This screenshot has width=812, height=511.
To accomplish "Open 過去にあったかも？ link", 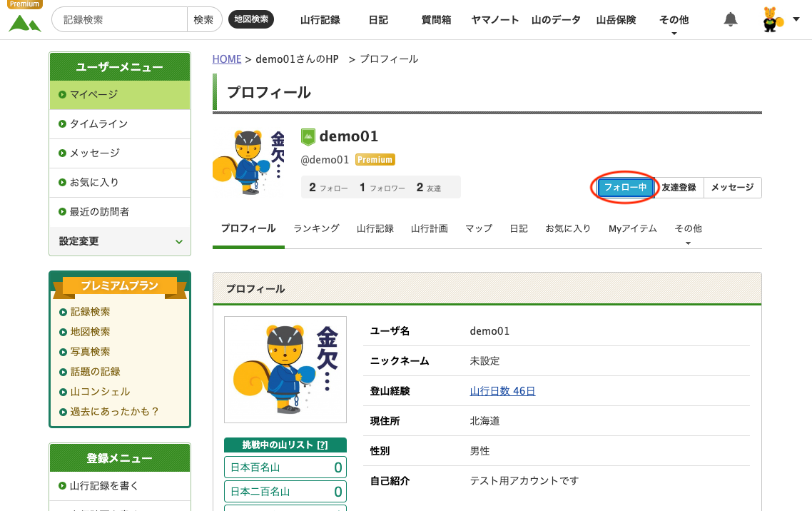I will pyautogui.click(x=114, y=412).
